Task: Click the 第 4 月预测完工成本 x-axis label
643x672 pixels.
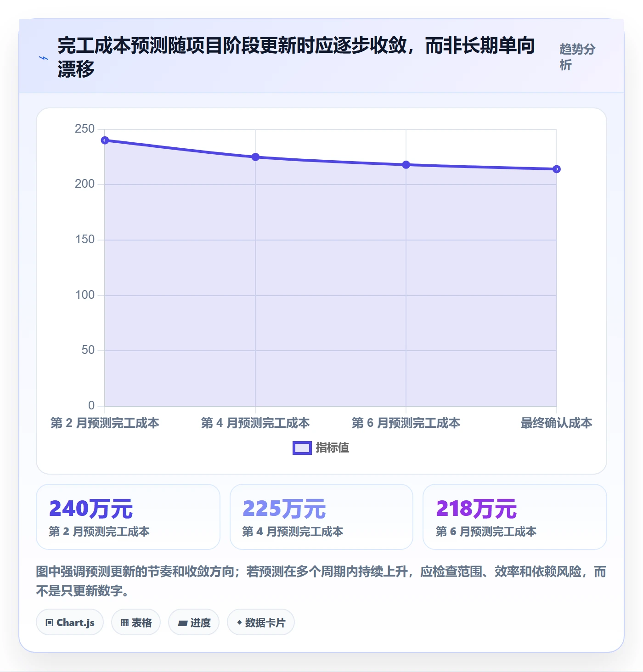Action: [255, 423]
